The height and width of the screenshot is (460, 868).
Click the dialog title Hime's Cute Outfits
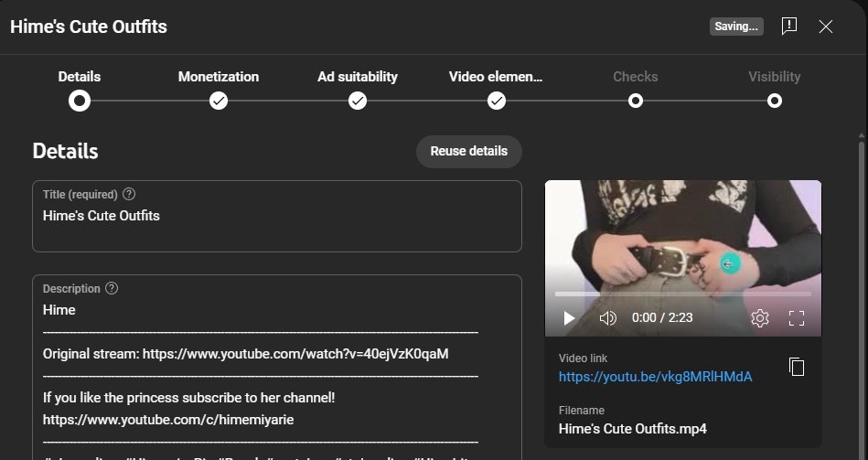pos(89,27)
